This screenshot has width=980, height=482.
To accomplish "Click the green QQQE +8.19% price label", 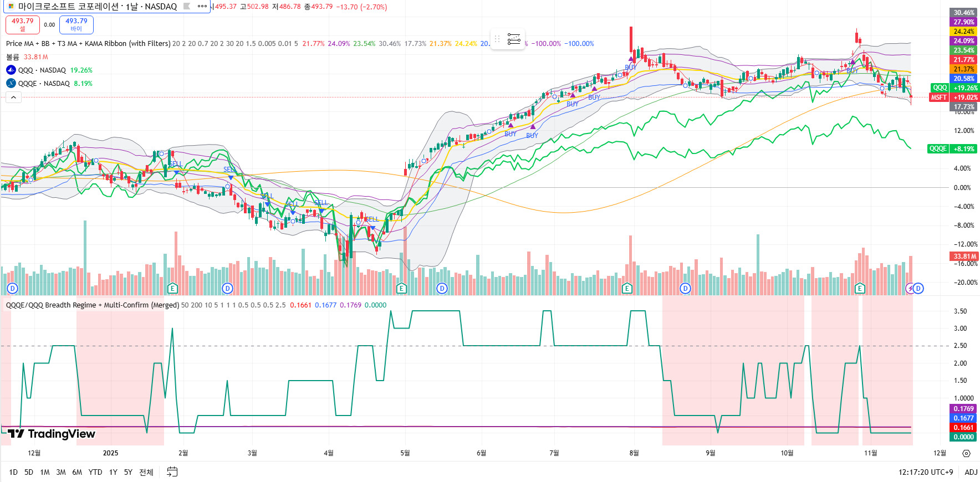I will click(x=952, y=148).
